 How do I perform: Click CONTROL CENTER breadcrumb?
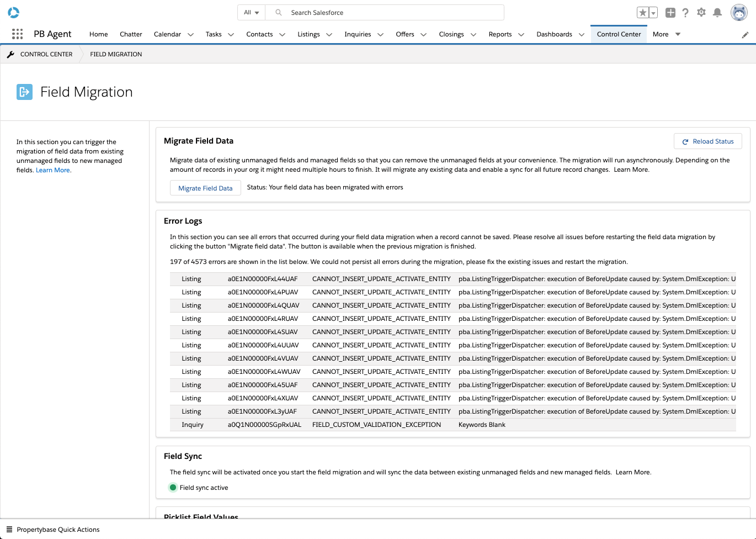pos(46,54)
